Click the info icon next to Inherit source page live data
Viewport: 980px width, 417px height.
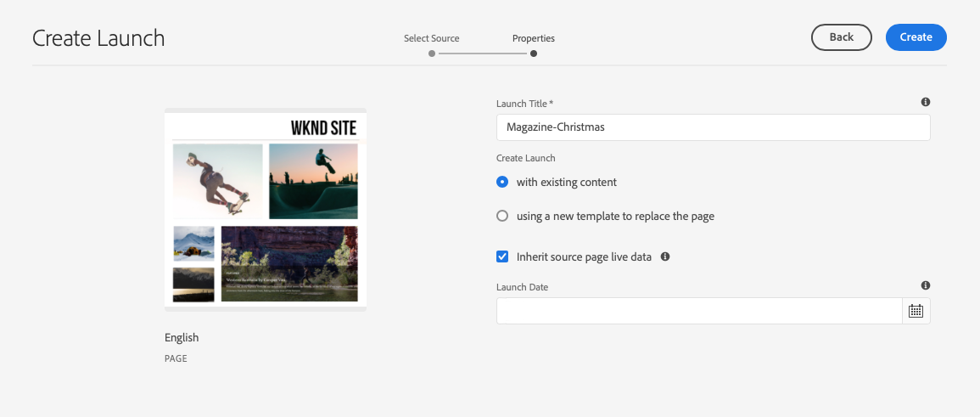point(665,256)
